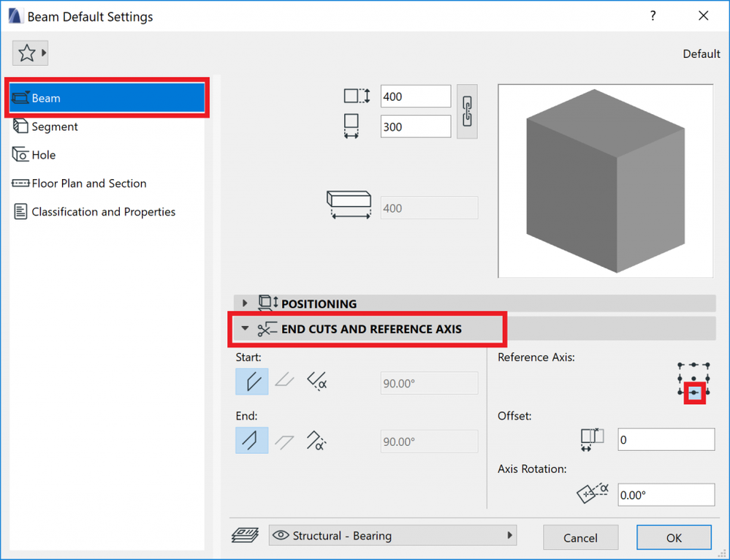Set reference axis to bottom center point
This screenshot has width=730, height=560.
(x=694, y=393)
